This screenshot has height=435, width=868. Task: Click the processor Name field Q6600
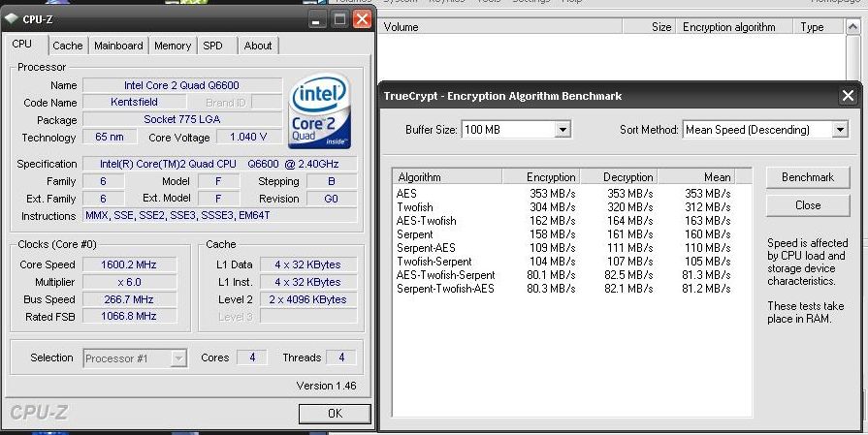(x=182, y=85)
